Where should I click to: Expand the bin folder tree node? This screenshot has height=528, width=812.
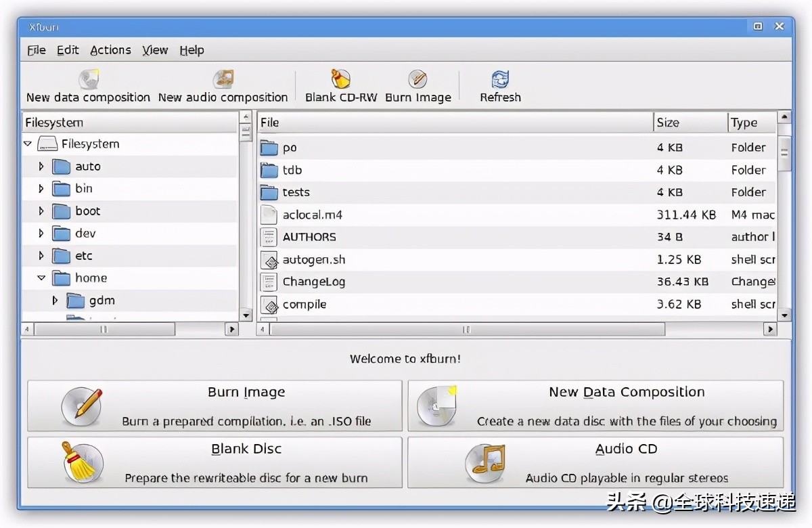click(41, 189)
